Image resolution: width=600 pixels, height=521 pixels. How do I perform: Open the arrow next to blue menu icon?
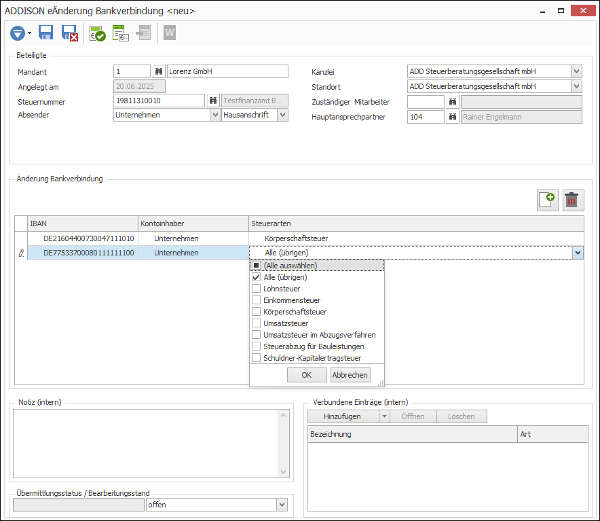pos(29,33)
